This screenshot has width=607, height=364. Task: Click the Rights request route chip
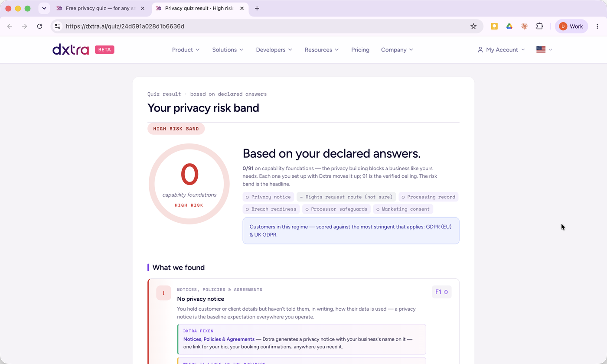coord(346,197)
